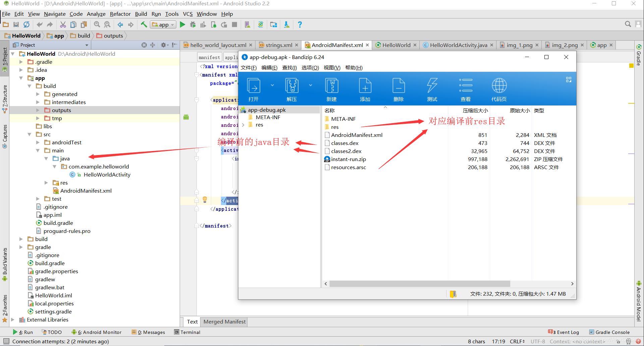Open the Gradle side panel tab

point(639,55)
